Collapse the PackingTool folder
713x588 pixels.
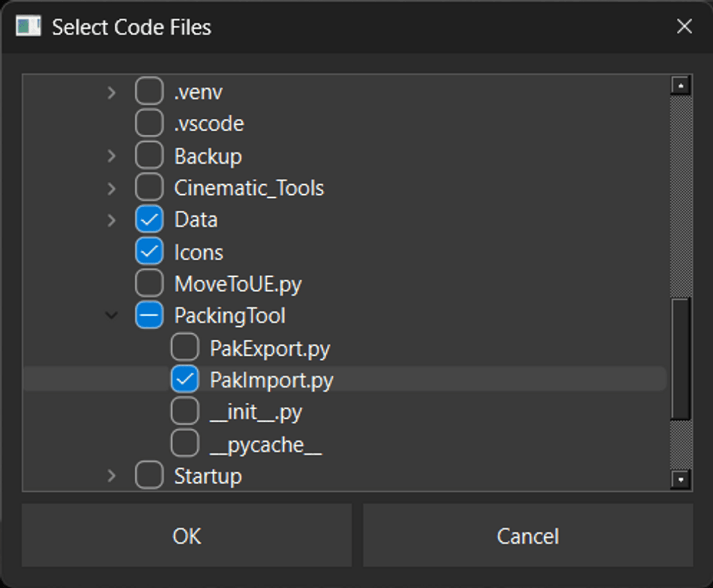pos(111,315)
